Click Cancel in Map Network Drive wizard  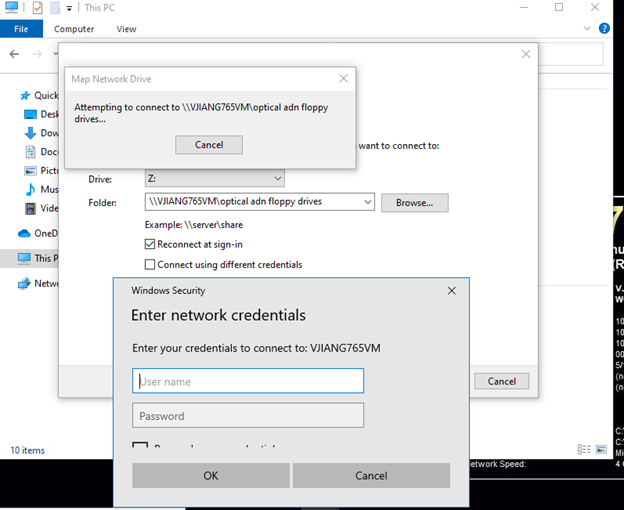(x=502, y=381)
